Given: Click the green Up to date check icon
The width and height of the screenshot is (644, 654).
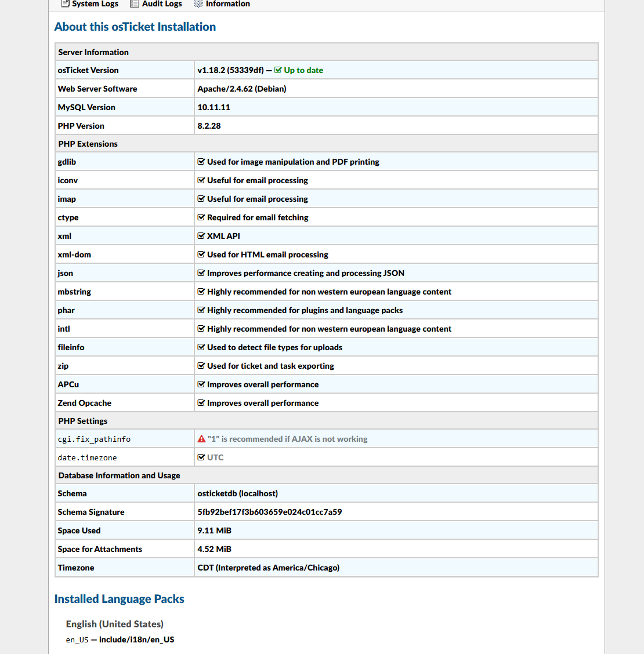Looking at the screenshot, I should 278,70.
